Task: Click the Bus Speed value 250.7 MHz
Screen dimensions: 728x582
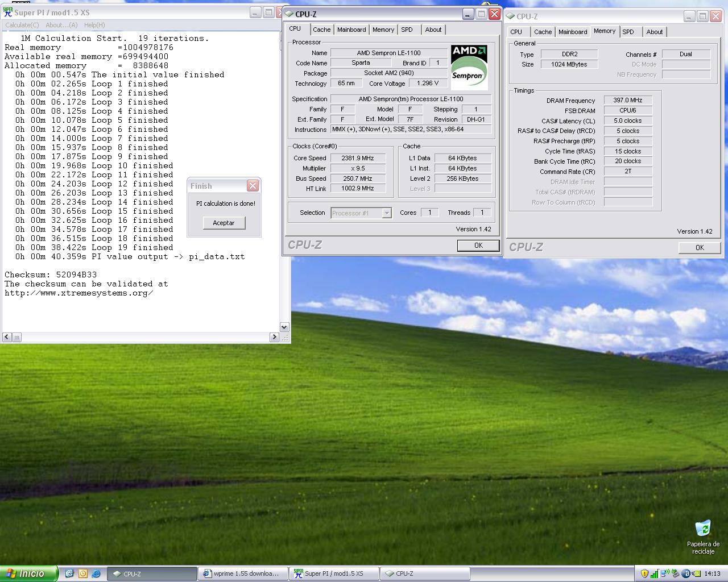Action: click(x=357, y=178)
